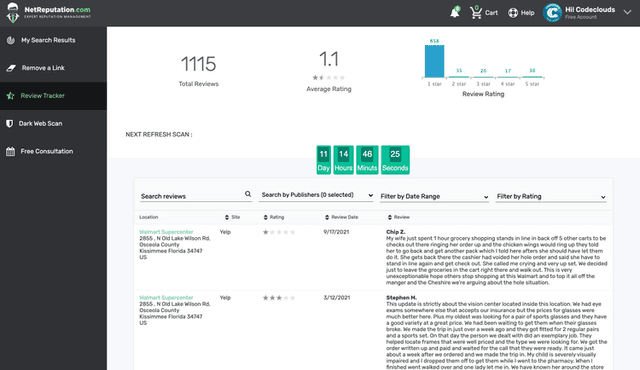Click review date 3/12/2021
640x370 pixels.
pos(337,298)
